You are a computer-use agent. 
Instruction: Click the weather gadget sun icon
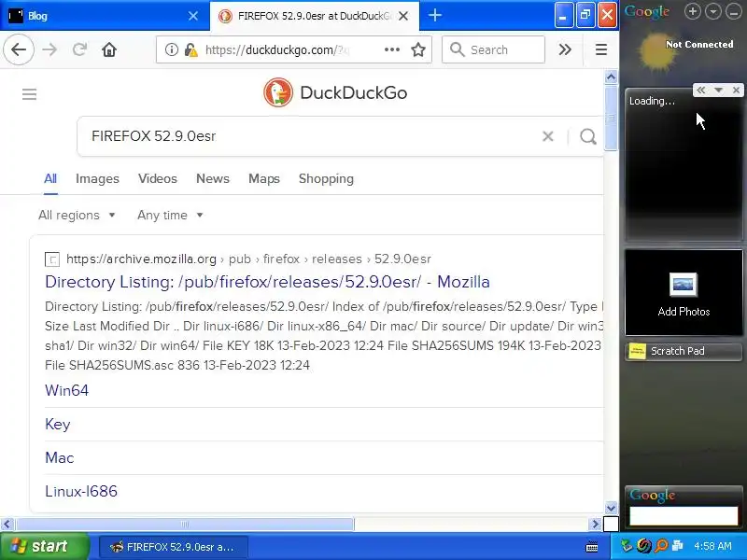click(656, 52)
